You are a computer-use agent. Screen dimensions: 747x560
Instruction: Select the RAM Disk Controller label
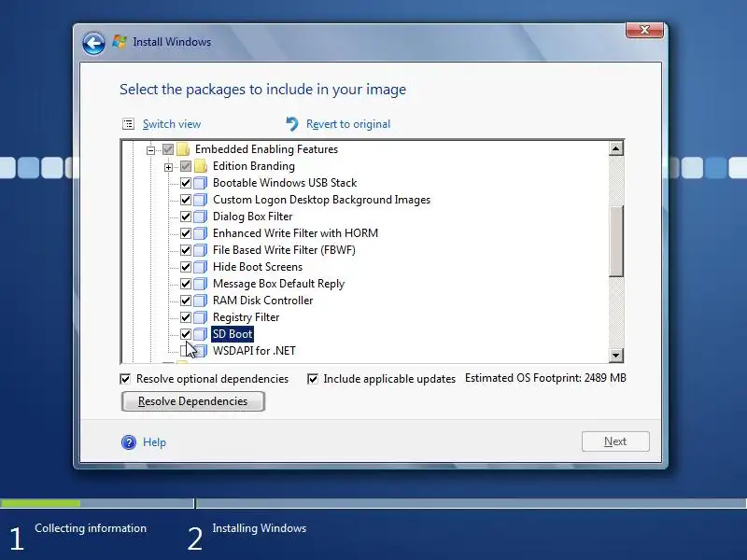262,301
